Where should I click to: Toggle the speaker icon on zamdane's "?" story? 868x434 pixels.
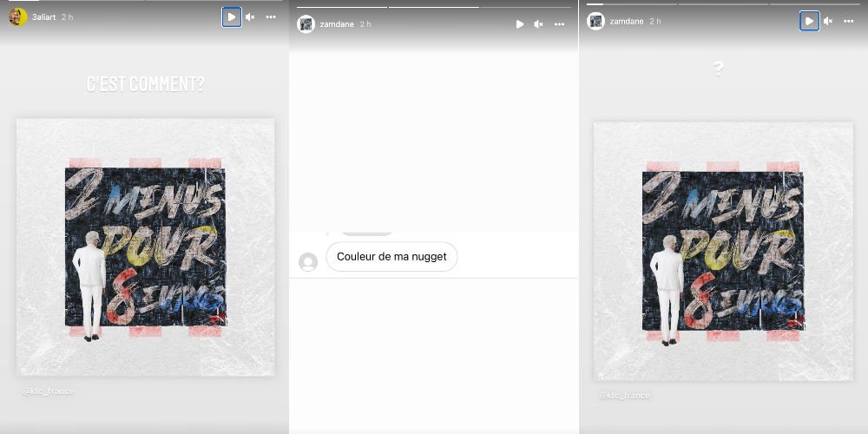click(828, 21)
